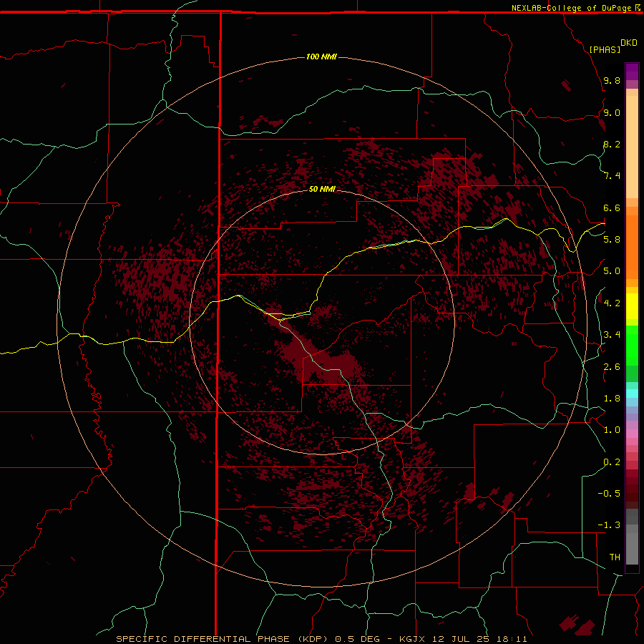Click the 100 NMI range ring label
644x644 pixels.
(321, 57)
